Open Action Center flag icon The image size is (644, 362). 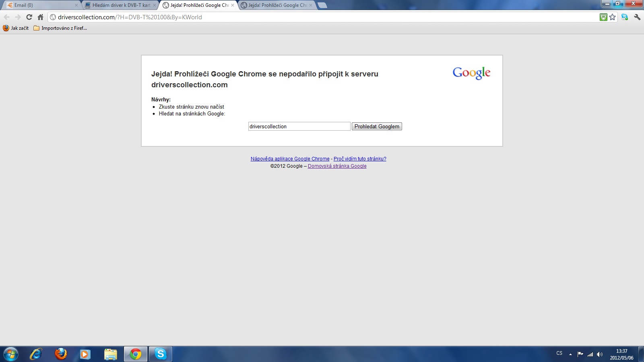pyautogui.click(x=580, y=354)
